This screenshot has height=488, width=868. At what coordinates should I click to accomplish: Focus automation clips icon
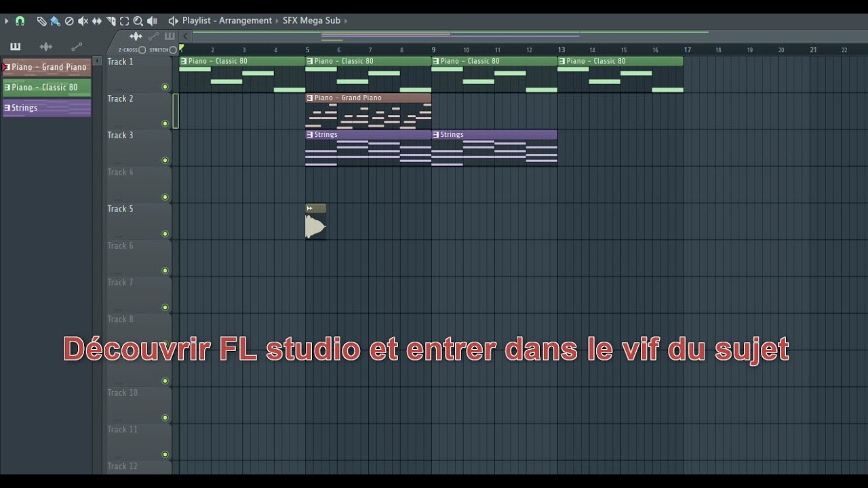point(154,36)
